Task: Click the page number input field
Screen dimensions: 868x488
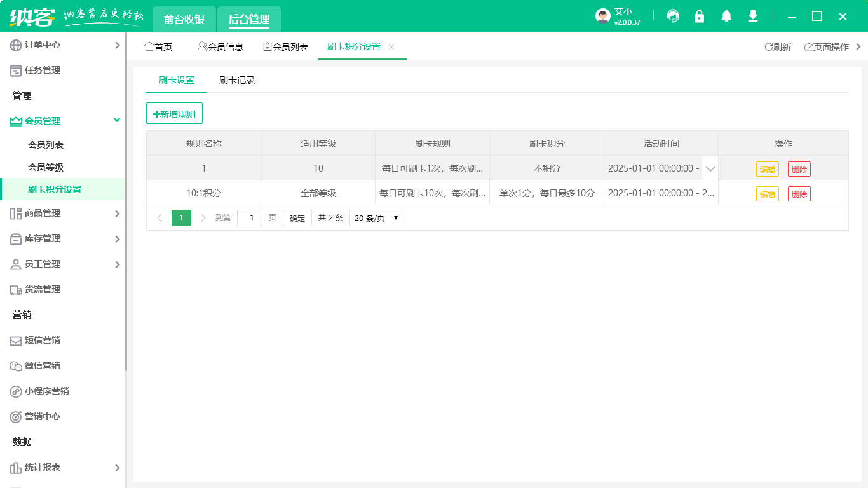Action: (x=250, y=217)
